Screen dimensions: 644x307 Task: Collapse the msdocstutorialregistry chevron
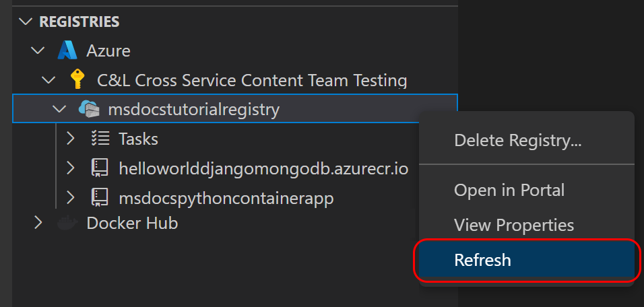(x=59, y=109)
